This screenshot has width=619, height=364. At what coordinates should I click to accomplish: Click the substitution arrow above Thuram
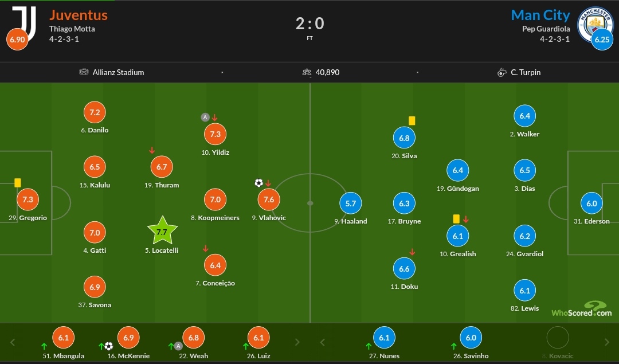coord(152,150)
